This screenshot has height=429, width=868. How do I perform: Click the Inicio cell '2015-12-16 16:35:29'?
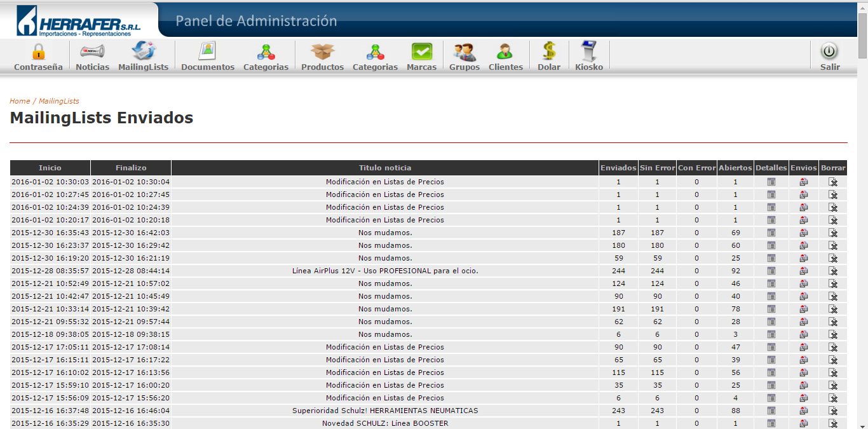coord(50,423)
